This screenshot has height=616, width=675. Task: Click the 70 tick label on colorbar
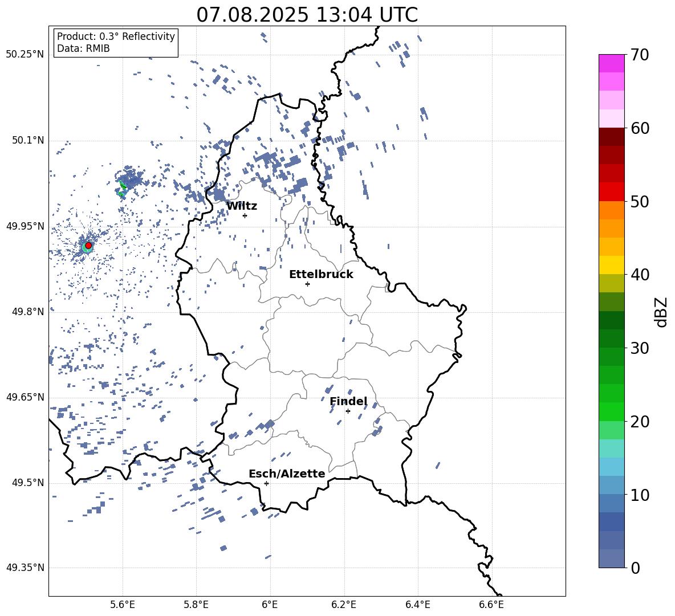click(640, 55)
